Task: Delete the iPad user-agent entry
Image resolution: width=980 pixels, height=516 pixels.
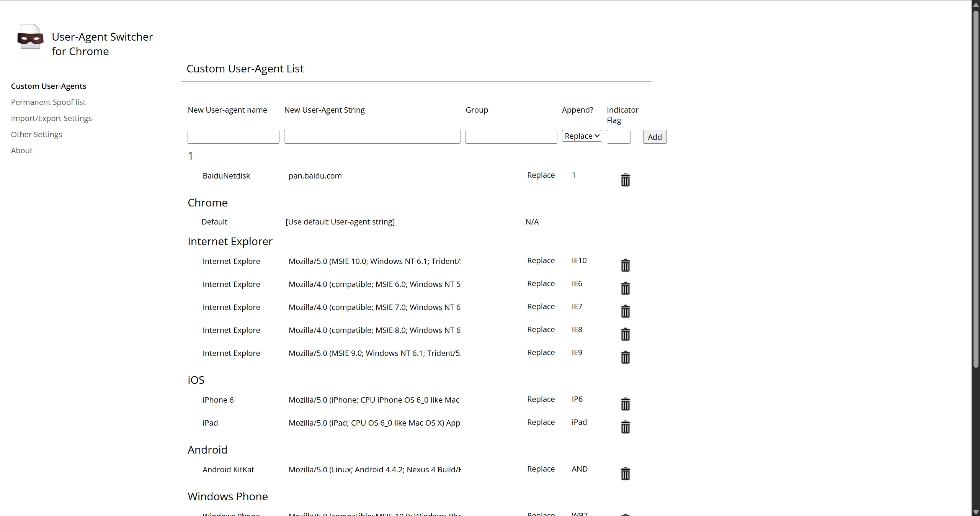Action: point(625,427)
